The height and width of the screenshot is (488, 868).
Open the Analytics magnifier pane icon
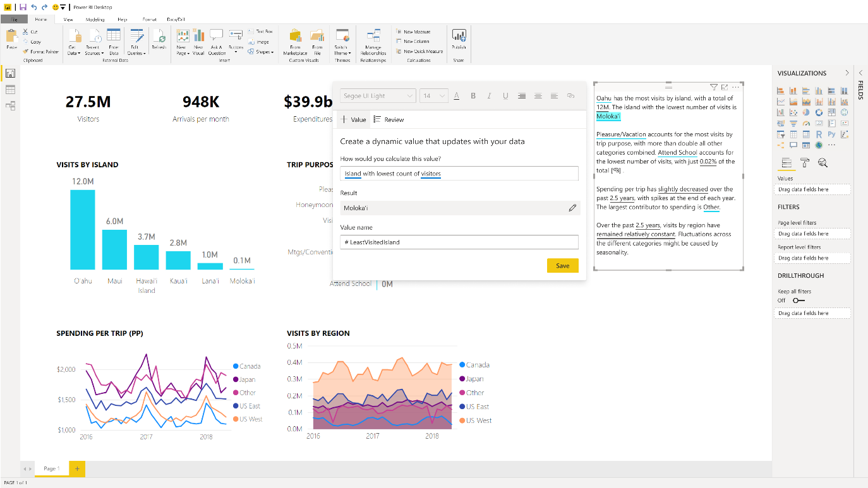tap(823, 163)
